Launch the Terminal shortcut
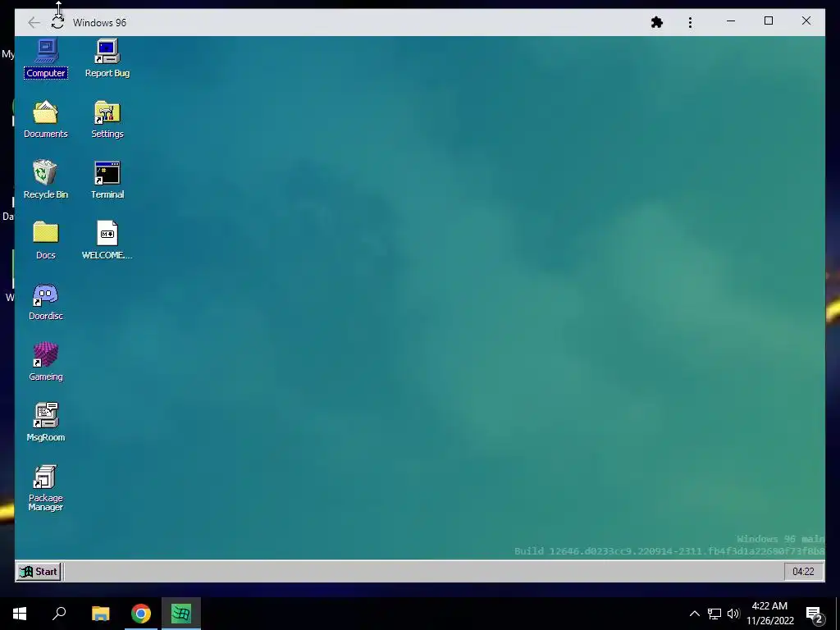Screen dimensions: 840x630 (x=107, y=180)
